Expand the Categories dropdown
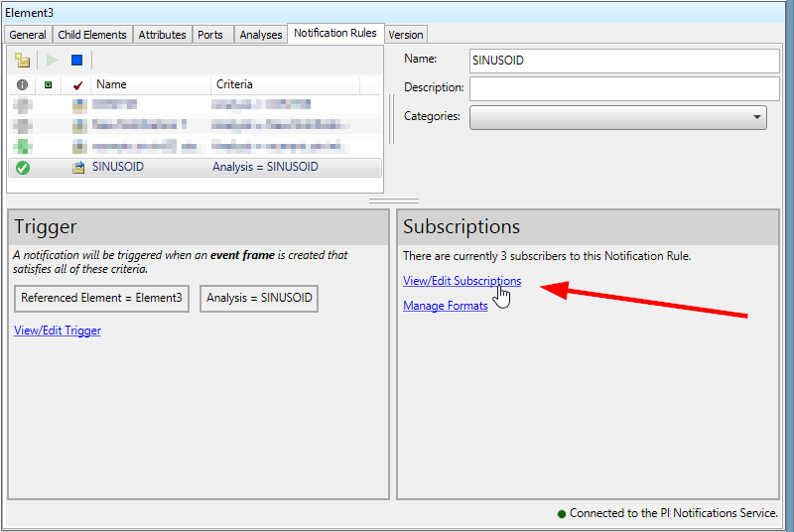Image resolution: width=794 pixels, height=532 pixels. [x=755, y=117]
